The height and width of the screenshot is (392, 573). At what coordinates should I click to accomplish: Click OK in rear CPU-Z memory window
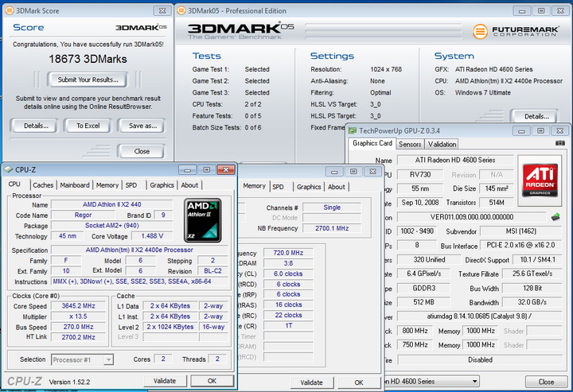(x=358, y=382)
